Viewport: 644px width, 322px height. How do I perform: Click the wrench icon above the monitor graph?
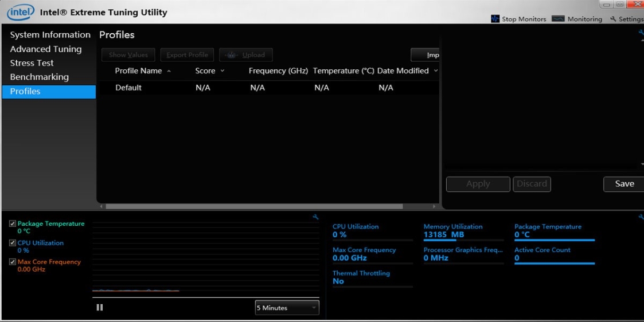tap(315, 217)
